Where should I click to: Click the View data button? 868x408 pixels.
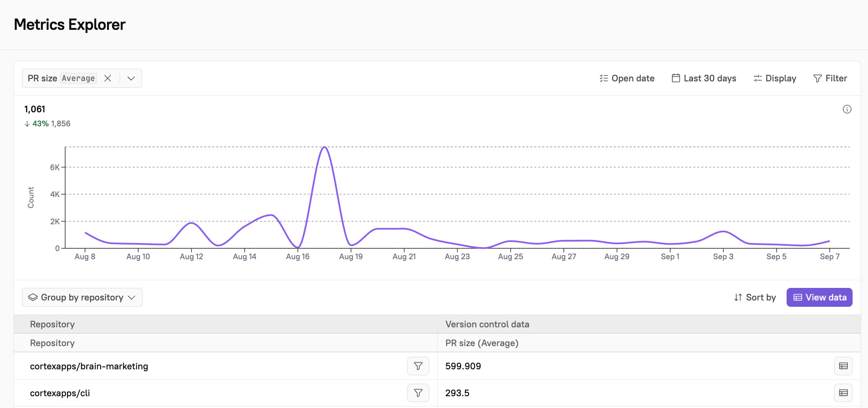click(819, 297)
